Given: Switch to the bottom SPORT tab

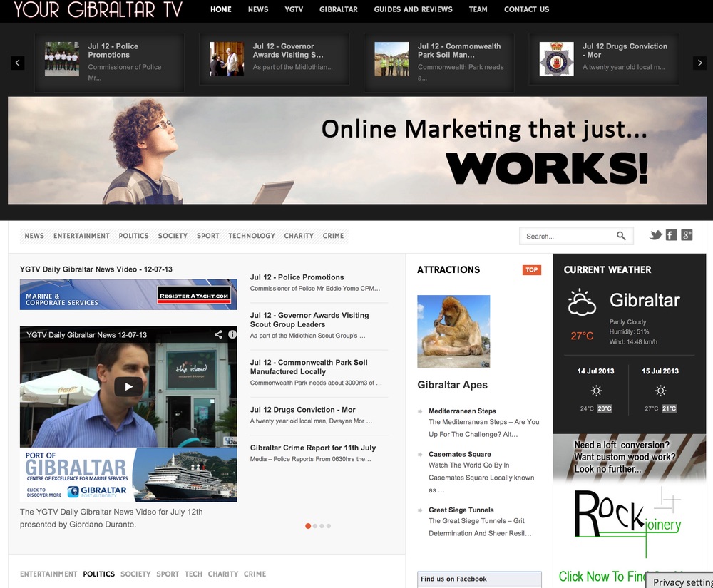Looking at the screenshot, I should [168, 574].
